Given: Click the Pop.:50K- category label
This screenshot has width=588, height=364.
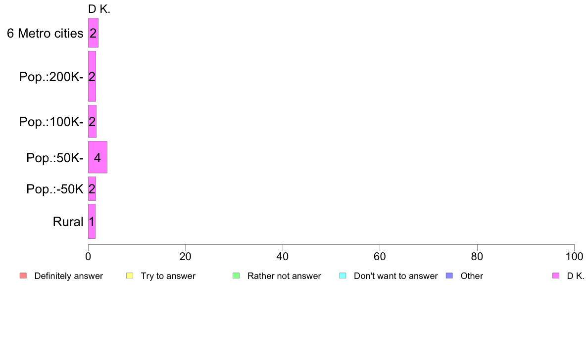Looking at the screenshot, I should pos(54,158).
